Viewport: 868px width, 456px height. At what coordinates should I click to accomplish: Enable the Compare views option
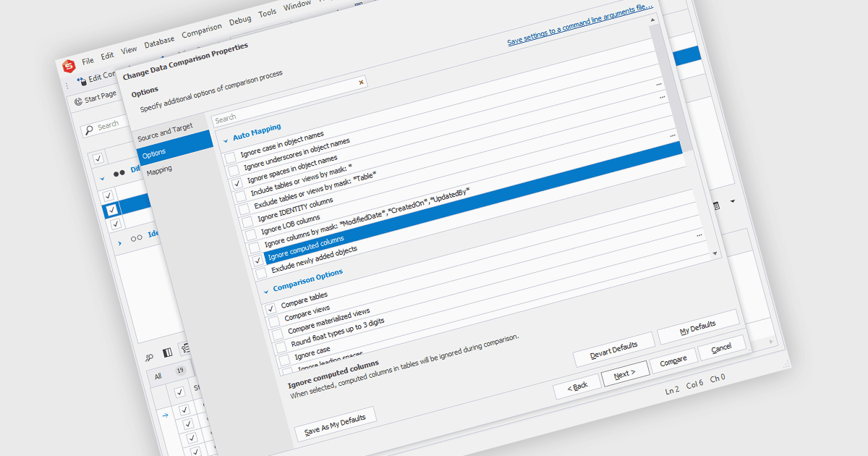pyautogui.click(x=273, y=321)
